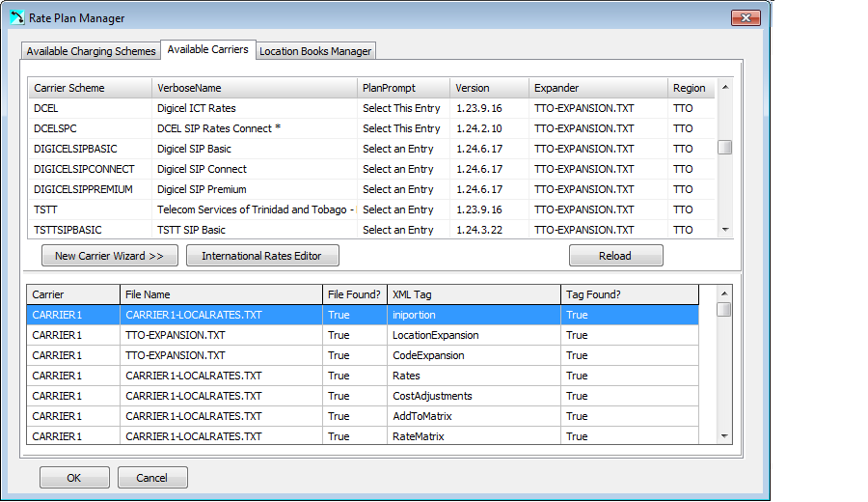Launch the New Carrier Wizard
Screen dimensions: 868x502
tap(109, 256)
